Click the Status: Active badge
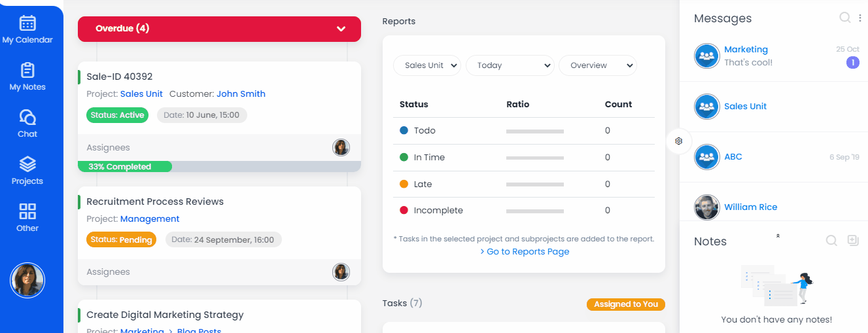The height and width of the screenshot is (333, 868). (x=117, y=115)
